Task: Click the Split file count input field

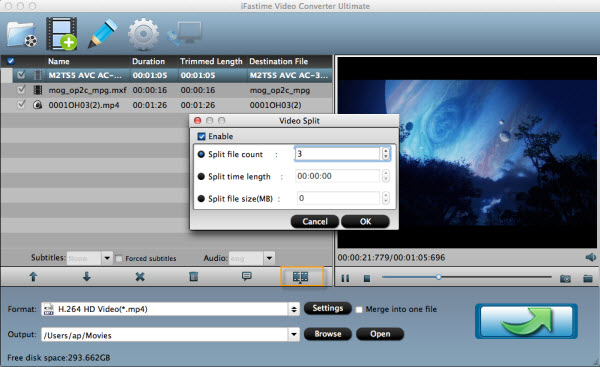Action: (338, 154)
